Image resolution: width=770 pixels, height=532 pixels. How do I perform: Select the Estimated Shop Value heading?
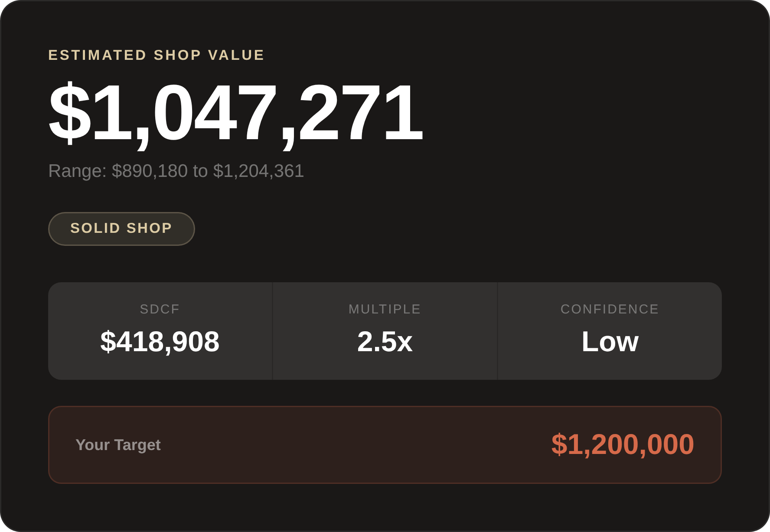156,55
